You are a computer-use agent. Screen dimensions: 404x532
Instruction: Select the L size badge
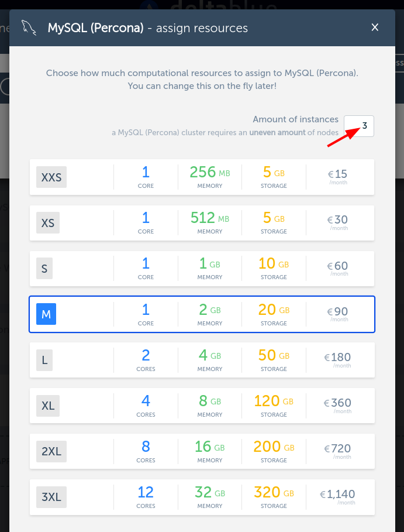tap(44, 360)
